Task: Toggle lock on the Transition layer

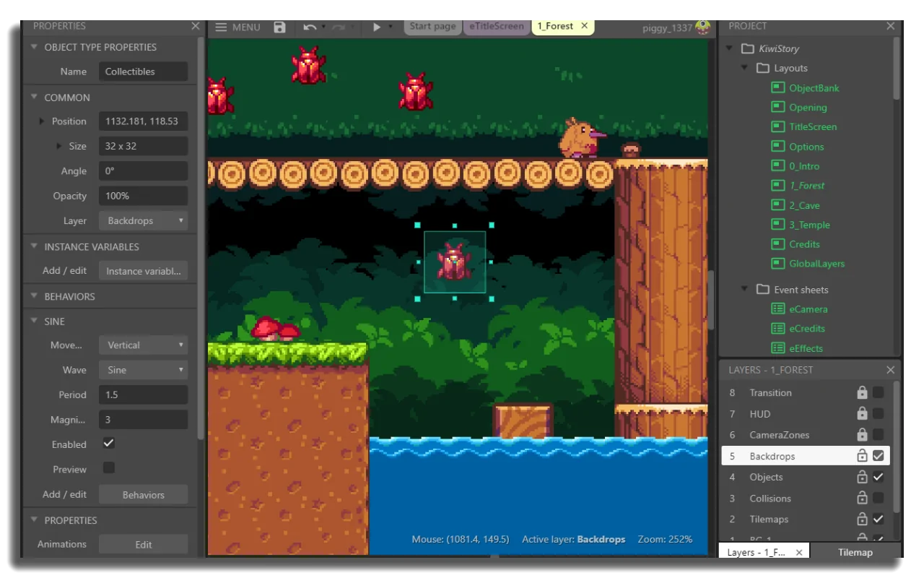Action: [x=862, y=392]
